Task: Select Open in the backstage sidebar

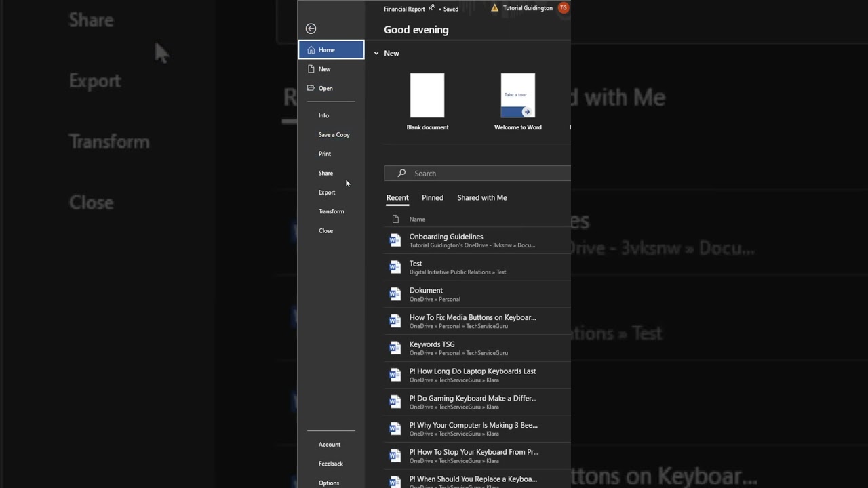Action: tap(331, 88)
